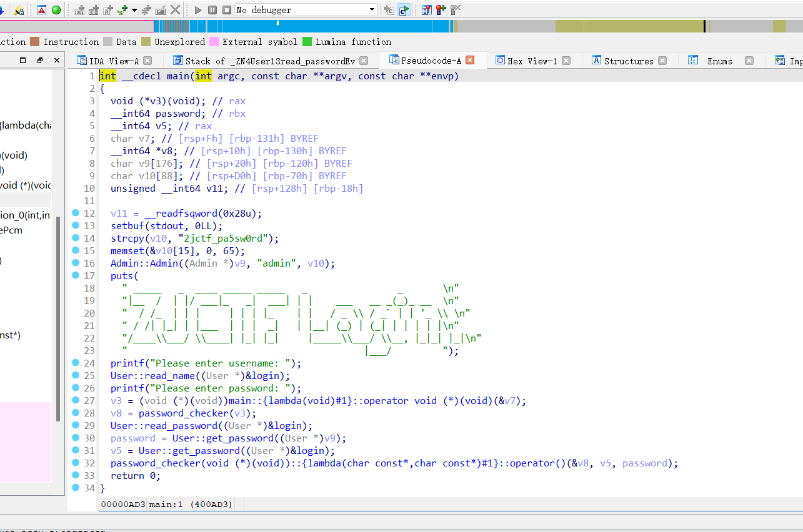The height and width of the screenshot is (532, 803).
Task: Click the create ASCII string toolbar icon
Action: tap(108, 10)
